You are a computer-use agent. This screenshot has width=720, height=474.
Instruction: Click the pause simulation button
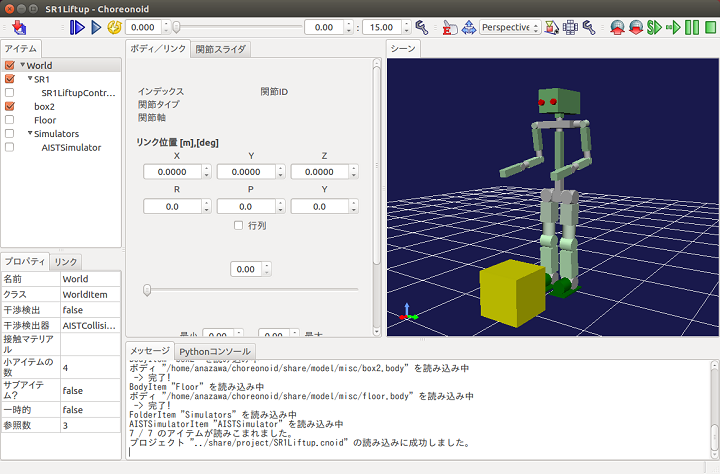692,27
